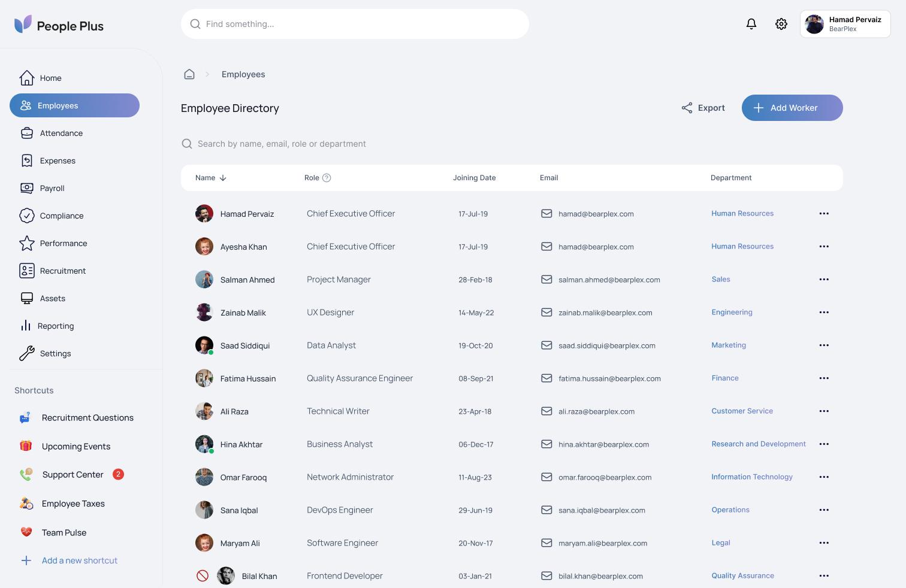This screenshot has width=906, height=588.
Task: Open the Performance menu item
Action: click(63, 243)
